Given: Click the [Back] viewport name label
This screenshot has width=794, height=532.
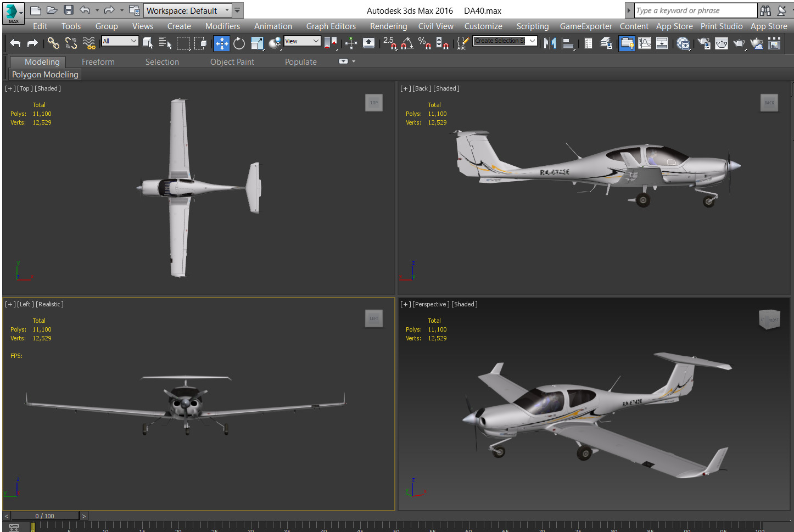Looking at the screenshot, I should (422, 88).
